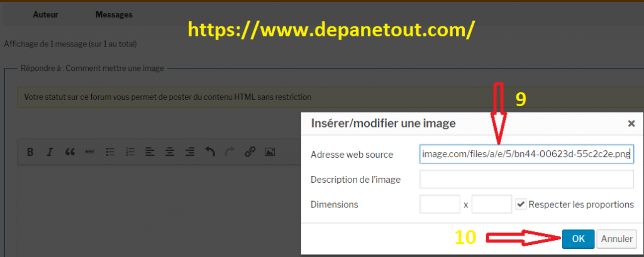The width and height of the screenshot is (644, 257).
Task: Apply strikethrough ABC formatting
Action: [x=89, y=152]
